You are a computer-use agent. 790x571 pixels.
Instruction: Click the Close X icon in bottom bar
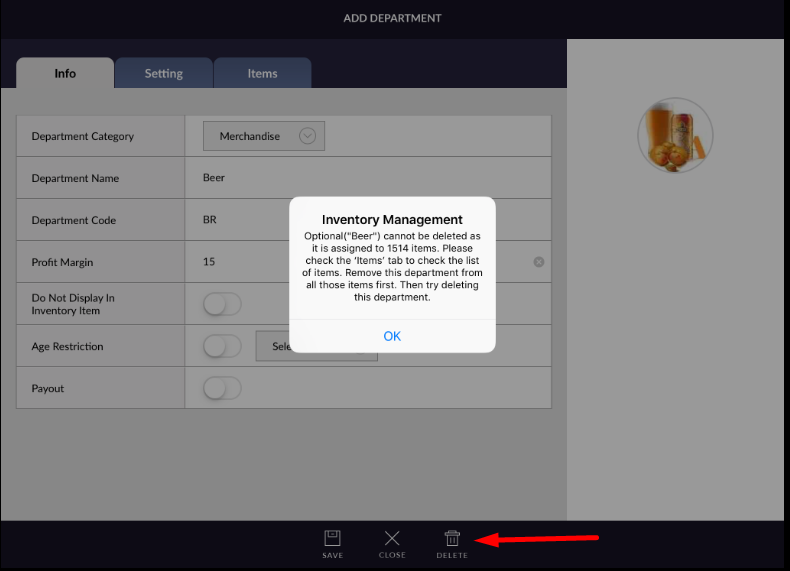coord(392,538)
